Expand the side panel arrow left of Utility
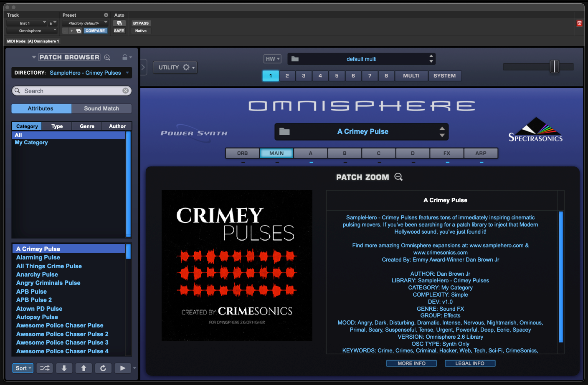The image size is (588, 385). click(x=143, y=67)
